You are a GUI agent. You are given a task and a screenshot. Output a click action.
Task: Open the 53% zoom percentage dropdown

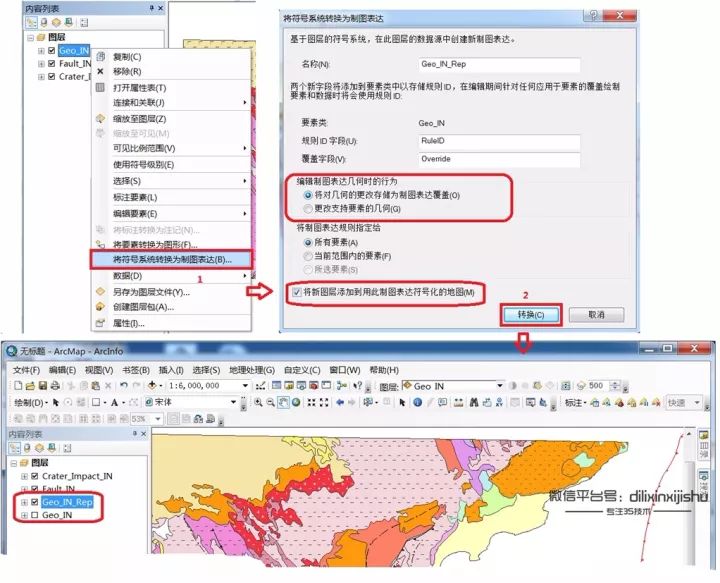pyautogui.click(x=158, y=419)
